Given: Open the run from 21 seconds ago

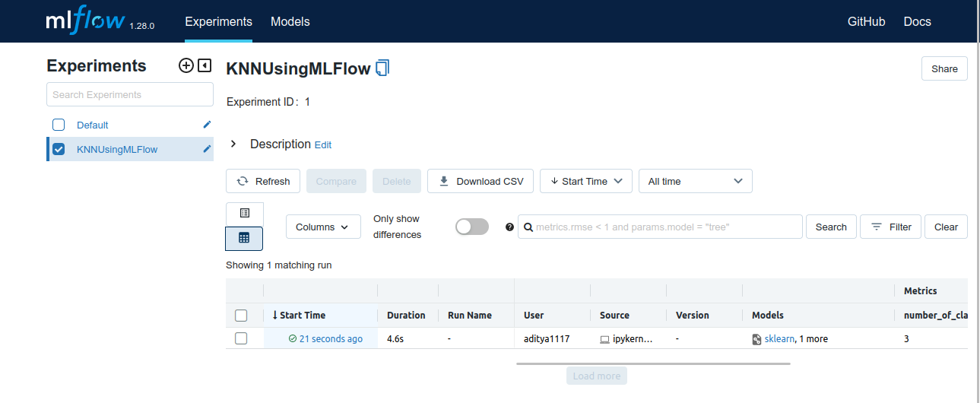Looking at the screenshot, I should [x=331, y=339].
